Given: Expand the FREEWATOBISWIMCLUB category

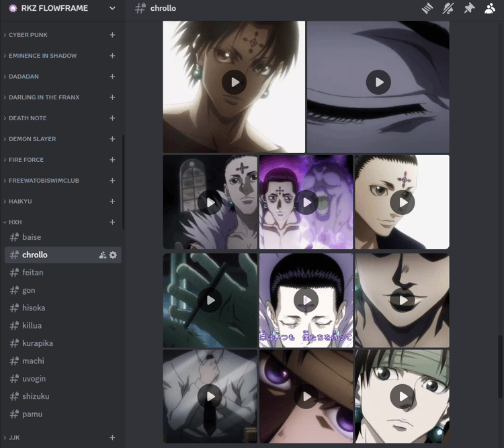Looking at the screenshot, I should point(41,181).
